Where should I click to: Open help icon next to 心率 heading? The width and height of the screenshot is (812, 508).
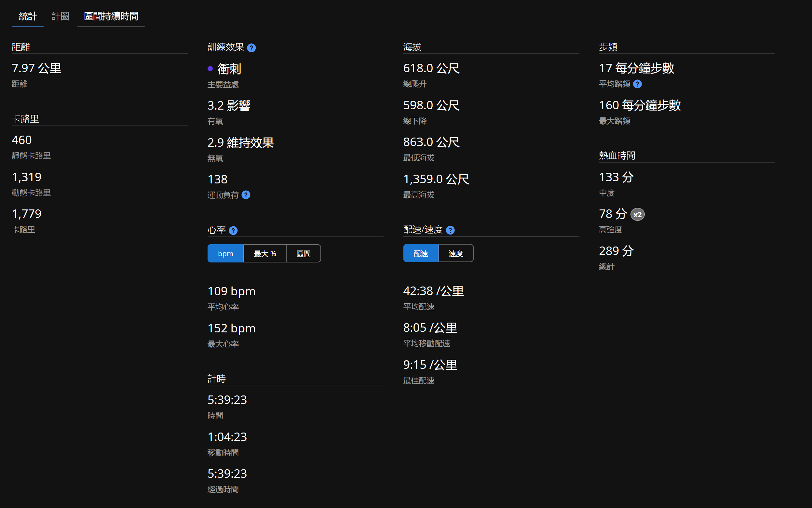tap(233, 231)
